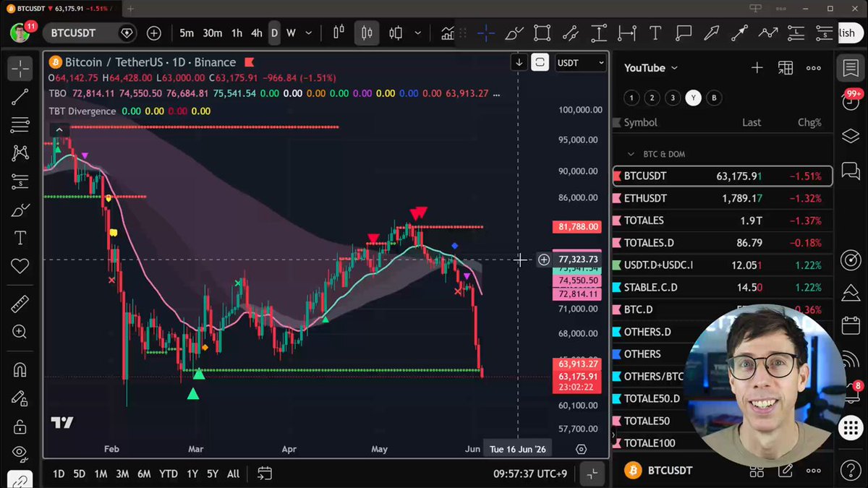
Task: Open the USDT currency dropdown
Action: click(x=579, y=63)
